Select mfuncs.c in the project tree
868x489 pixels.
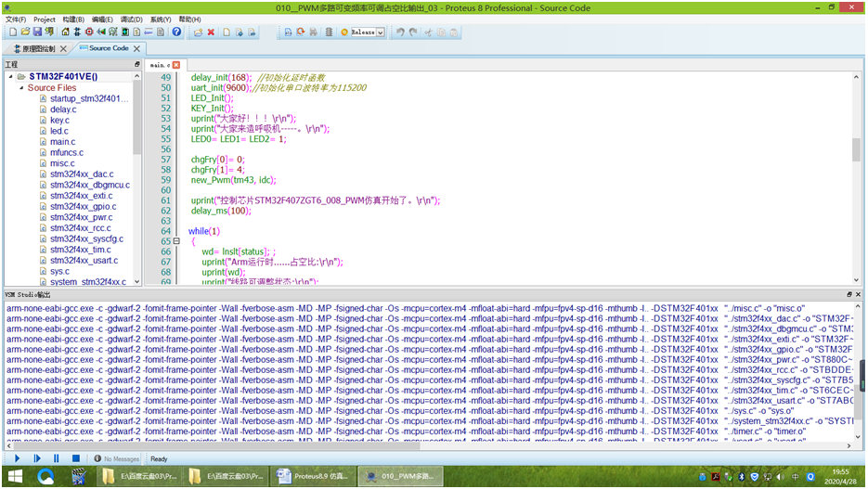67,153
